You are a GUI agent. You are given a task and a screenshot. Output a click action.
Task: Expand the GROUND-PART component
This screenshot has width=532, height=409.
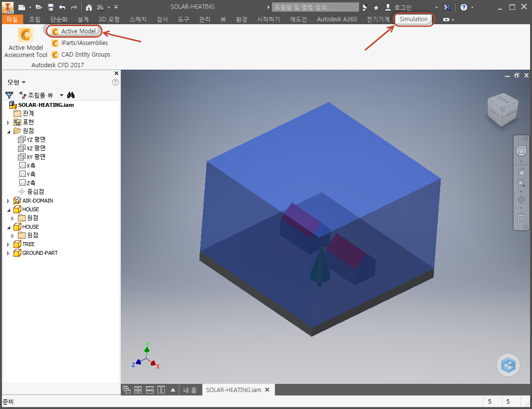8,253
